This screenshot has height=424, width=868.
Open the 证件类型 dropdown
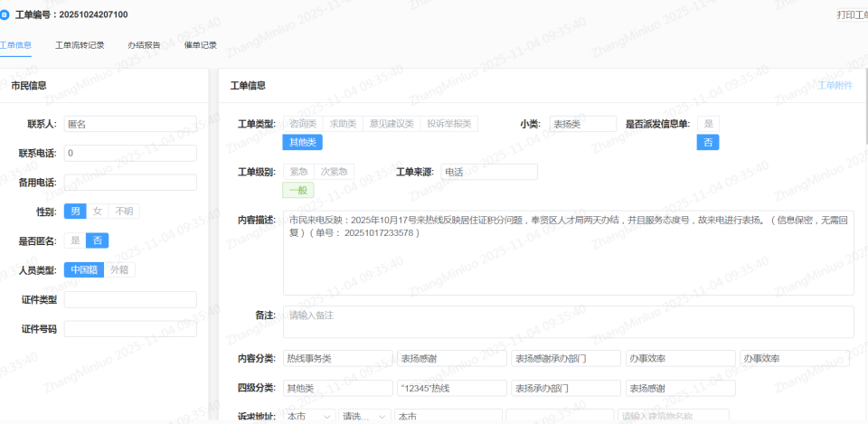[x=130, y=299]
